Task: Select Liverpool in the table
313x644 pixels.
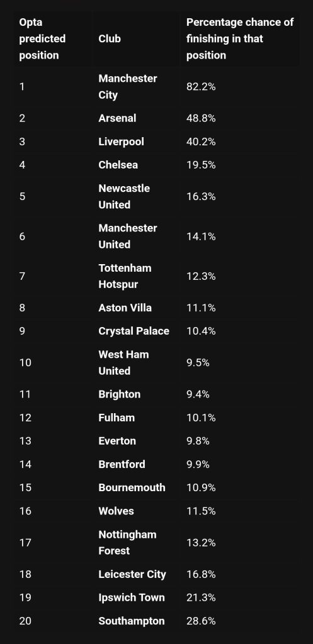Action: coord(122,142)
